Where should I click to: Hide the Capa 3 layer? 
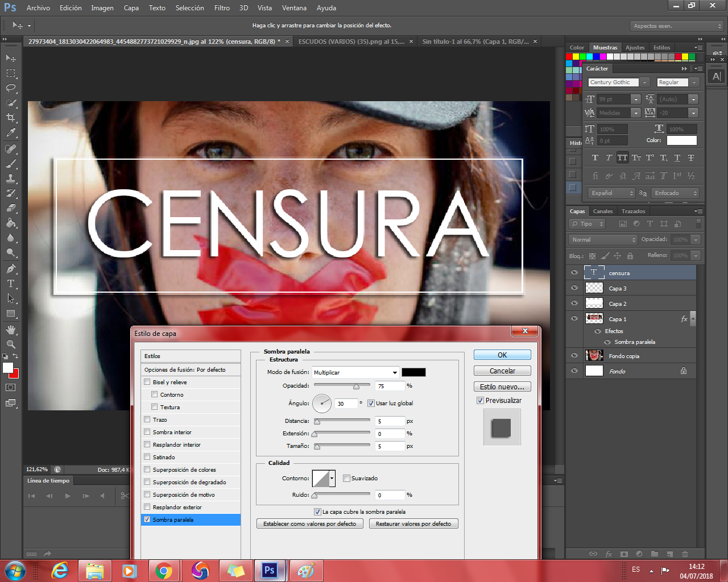click(574, 288)
